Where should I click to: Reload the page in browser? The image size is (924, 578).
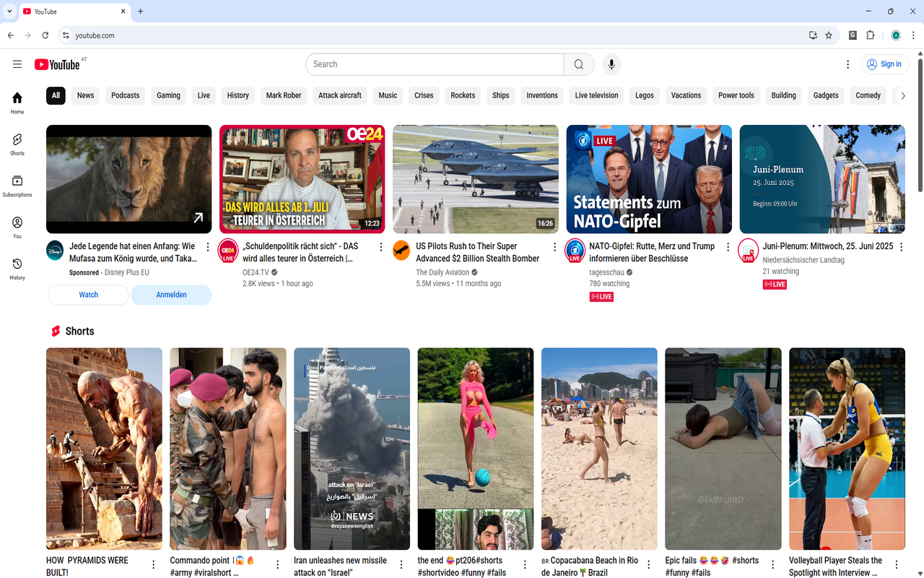tap(45, 35)
